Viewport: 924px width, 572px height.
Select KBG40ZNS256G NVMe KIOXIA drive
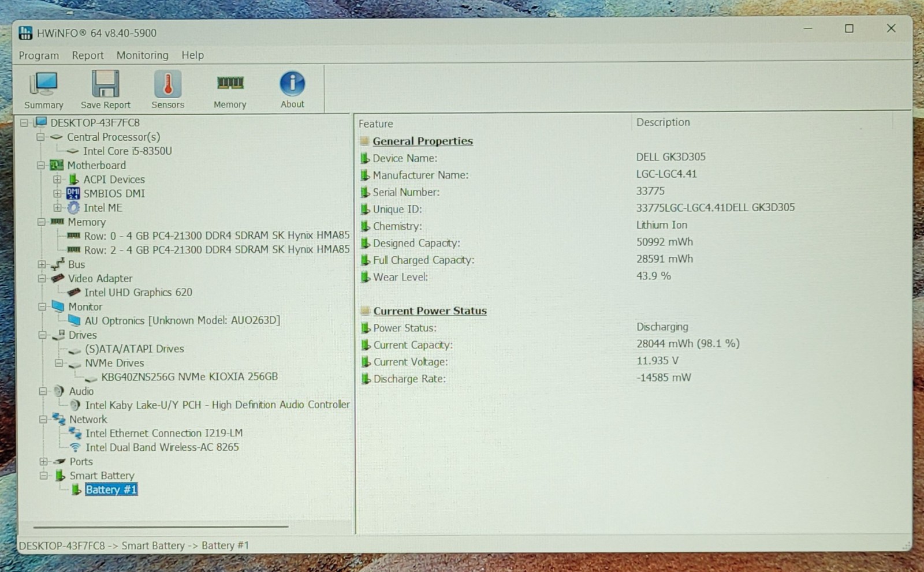pos(189,377)
